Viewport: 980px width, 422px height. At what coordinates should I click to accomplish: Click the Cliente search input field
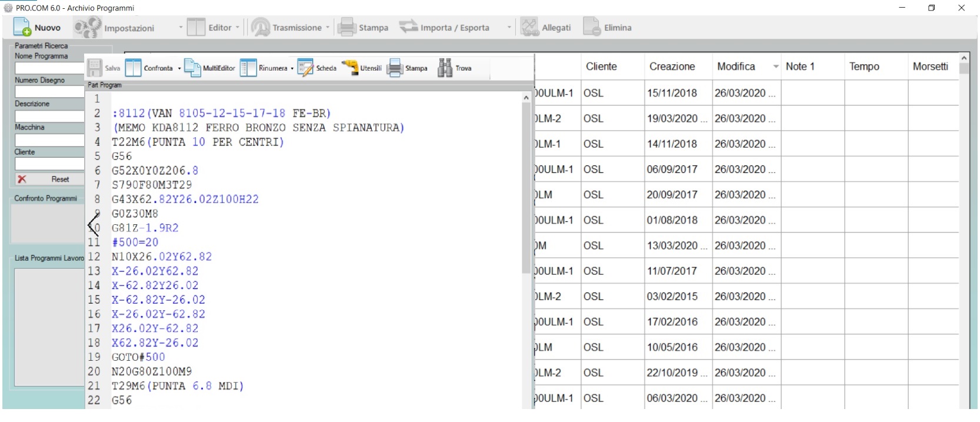point(49,164)
